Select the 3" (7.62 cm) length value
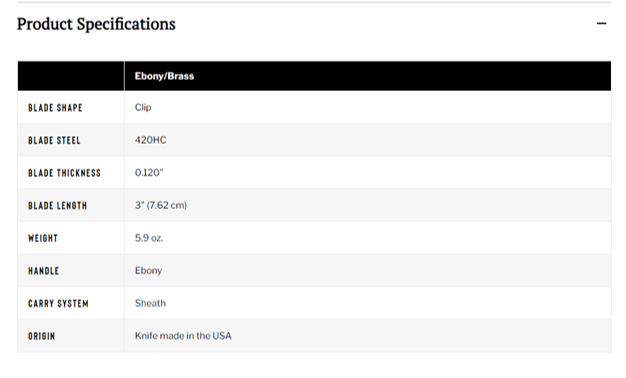The width and height of the screenshot is (626, 378). (160, 205)
